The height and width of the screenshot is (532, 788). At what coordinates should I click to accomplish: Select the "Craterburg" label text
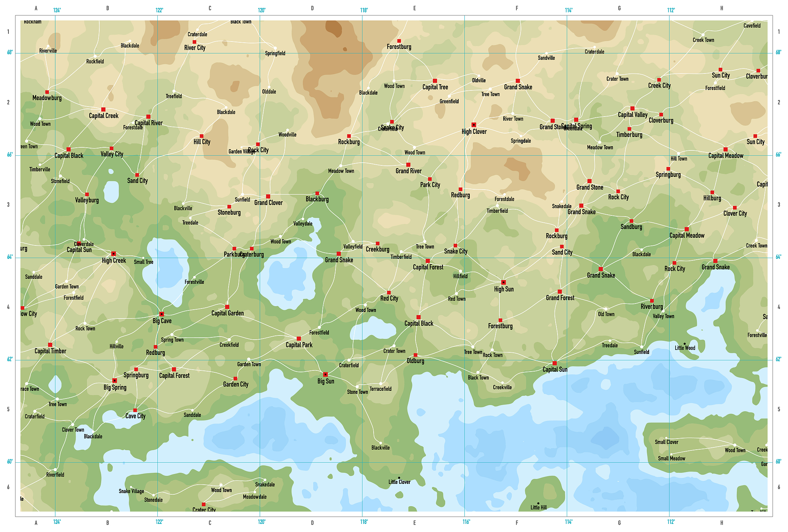coord(252,254)
